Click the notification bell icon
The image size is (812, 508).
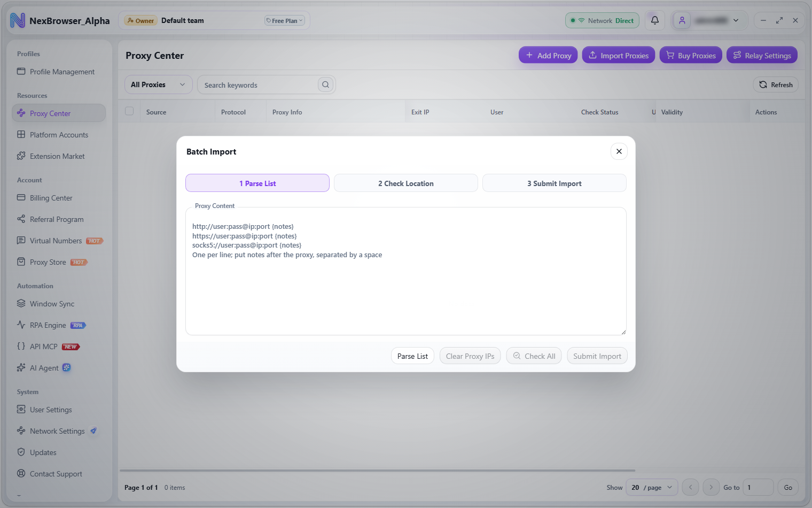click(654, 20)
